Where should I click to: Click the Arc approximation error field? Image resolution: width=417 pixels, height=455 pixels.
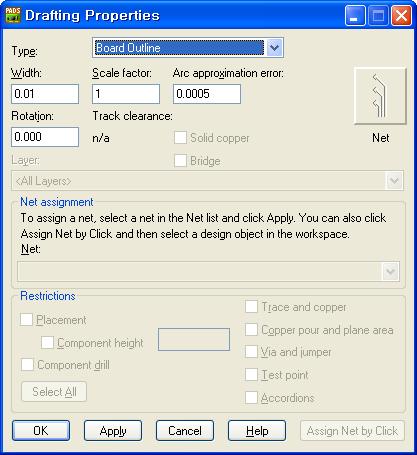207,94
